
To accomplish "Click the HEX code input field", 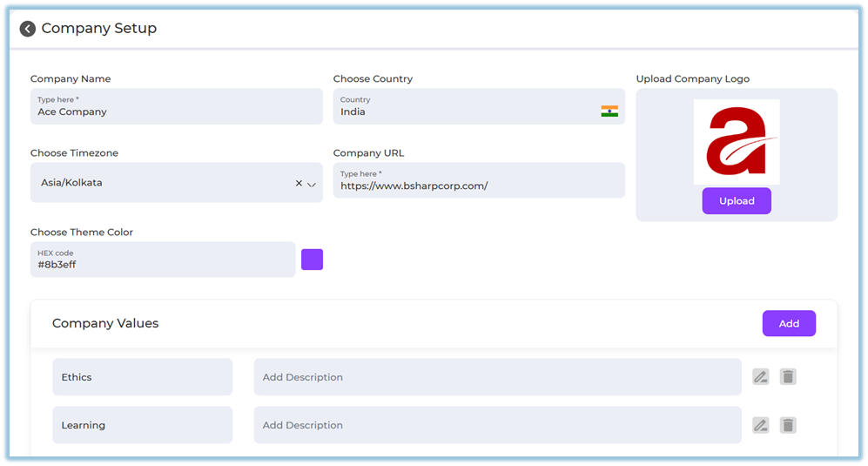I will point(163,260).
